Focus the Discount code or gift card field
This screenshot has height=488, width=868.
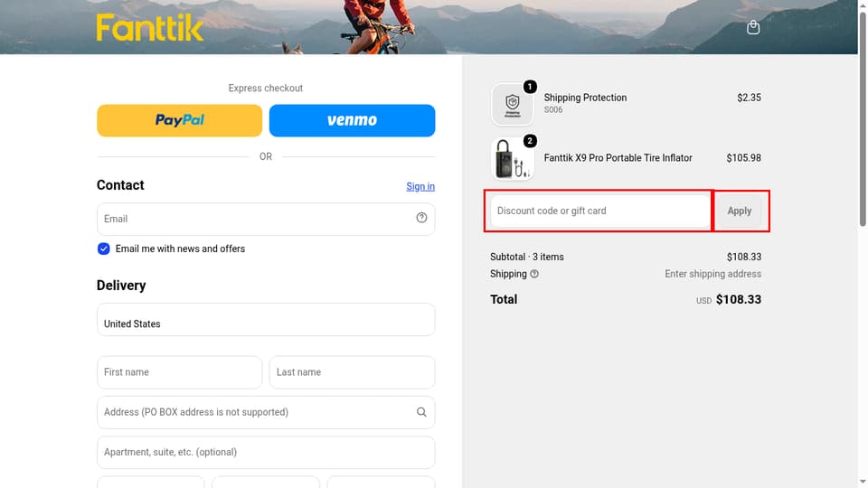600,211
